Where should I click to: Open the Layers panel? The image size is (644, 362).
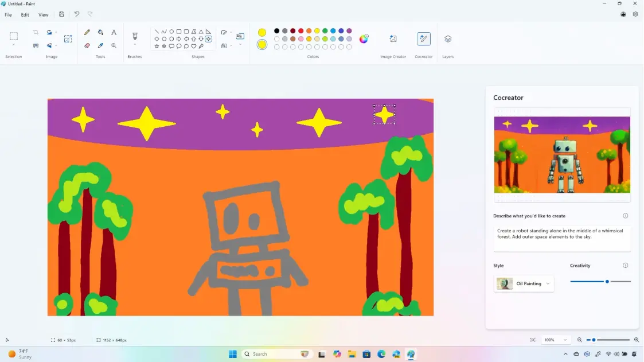point(448,39)
